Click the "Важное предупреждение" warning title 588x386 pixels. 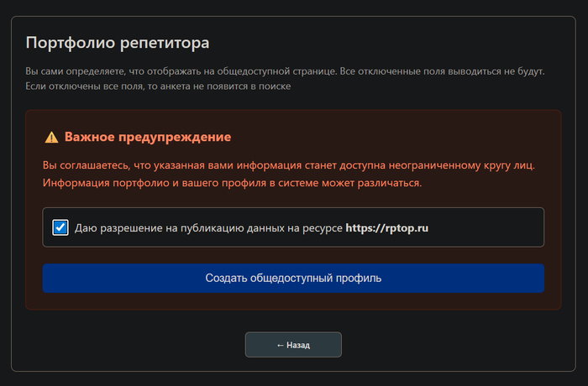pyautogui.click(x=147, y=137)
